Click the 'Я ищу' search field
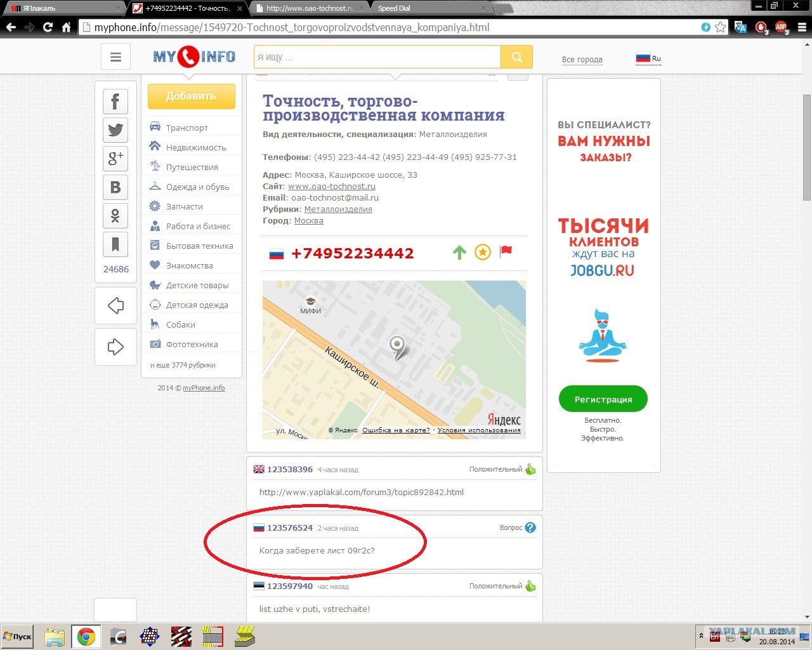812x650 pixels. 377,57
